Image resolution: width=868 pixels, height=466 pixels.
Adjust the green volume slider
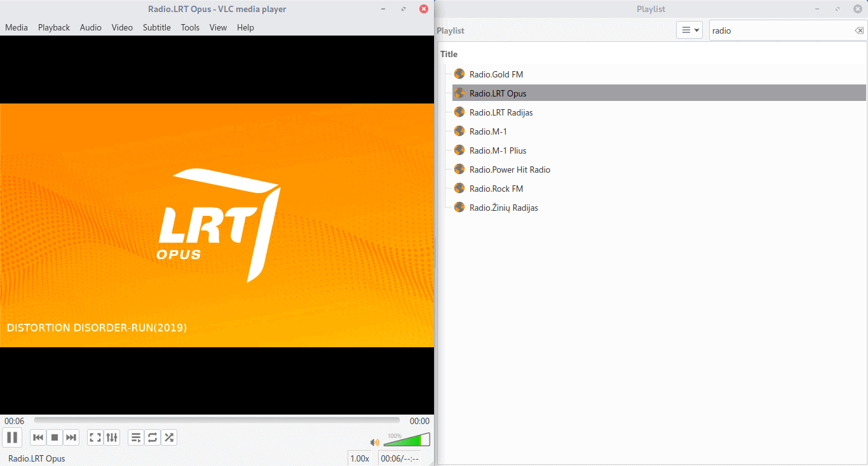tap(407, 439)
